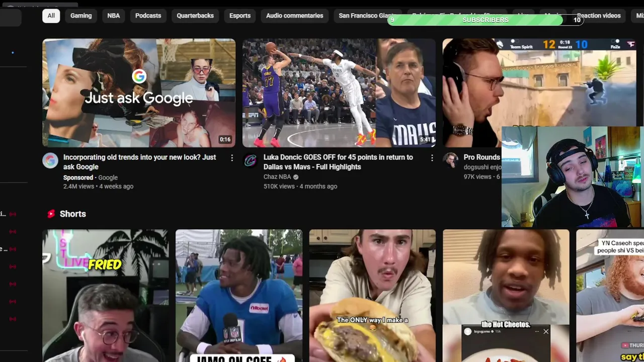Click the 97K views text under Pro Rounds
Viewport: 644px width, 362px height.
click(x=477, y=176)
